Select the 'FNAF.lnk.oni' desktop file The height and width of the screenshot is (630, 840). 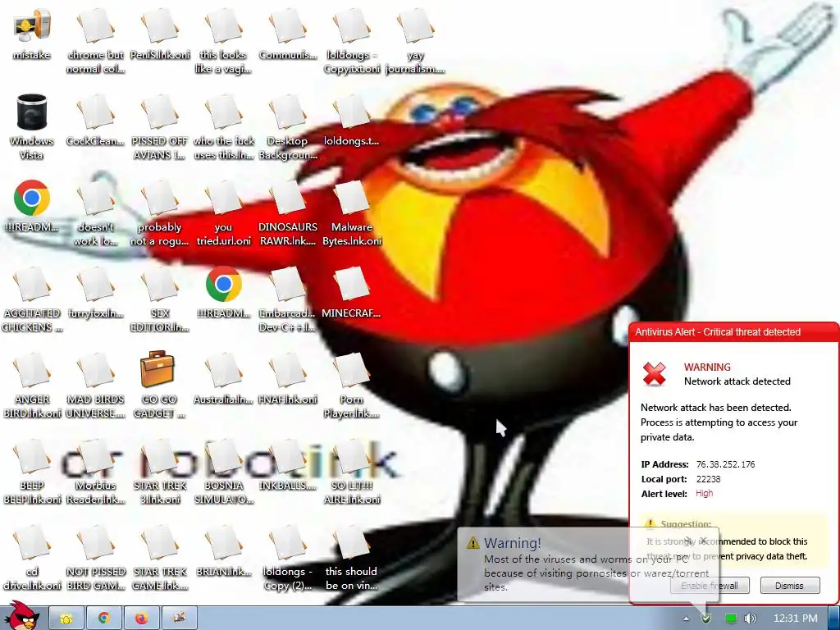[288, 378]
